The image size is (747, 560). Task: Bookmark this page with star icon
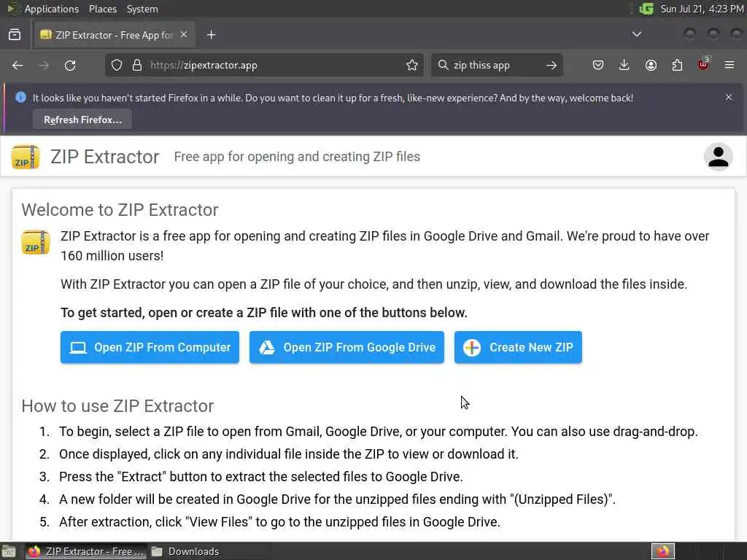click(x=412, y=65)
